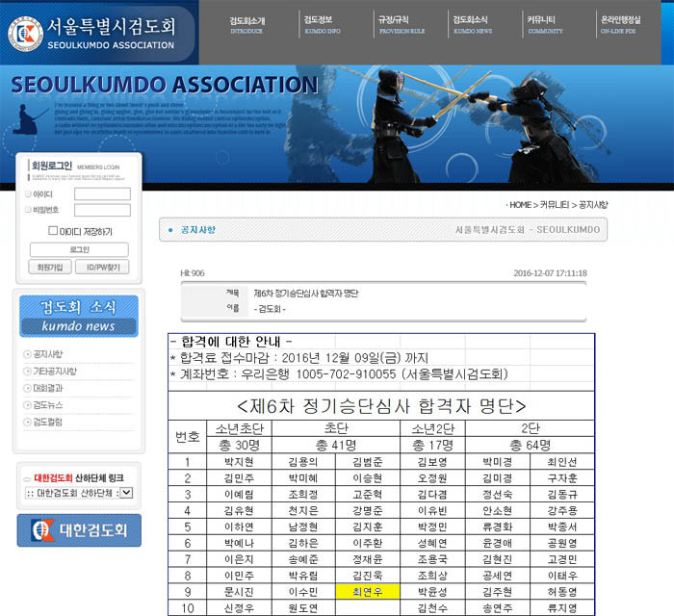
Task: Click the bullet icon beside 공지사항 sidebar item
Action: pos(27,354)
